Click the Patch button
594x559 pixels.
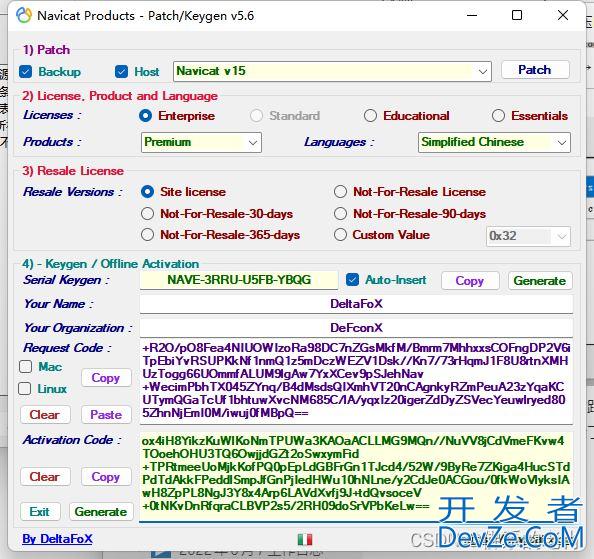(x=535, y=70)
